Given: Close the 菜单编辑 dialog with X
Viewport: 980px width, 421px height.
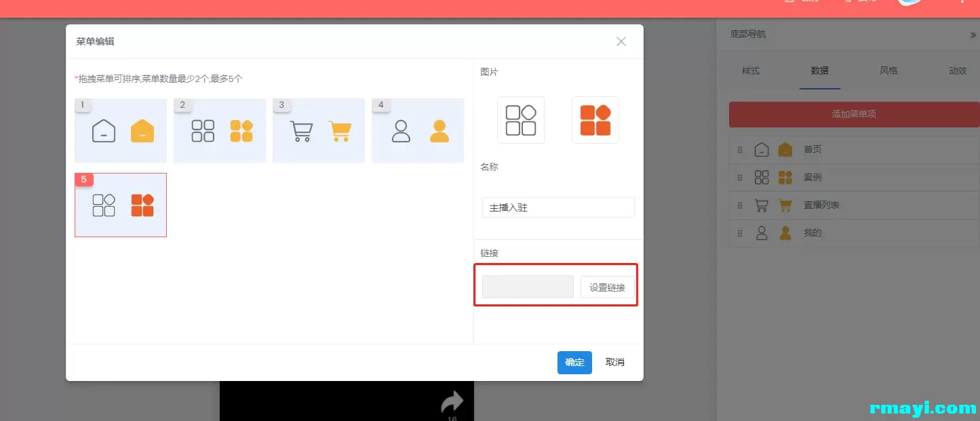Looking at the screenshot, I should click(x=621, y=41).
